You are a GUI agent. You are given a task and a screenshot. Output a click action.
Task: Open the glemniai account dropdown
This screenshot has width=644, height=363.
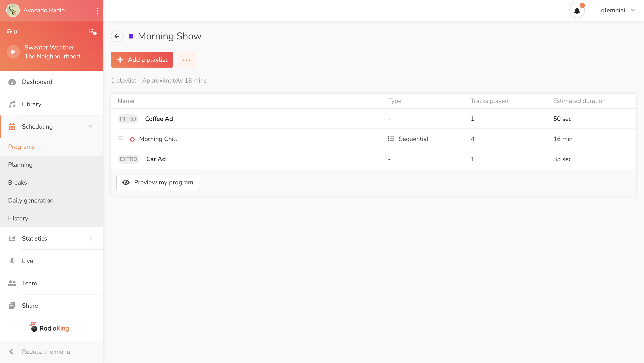point(618,10)
